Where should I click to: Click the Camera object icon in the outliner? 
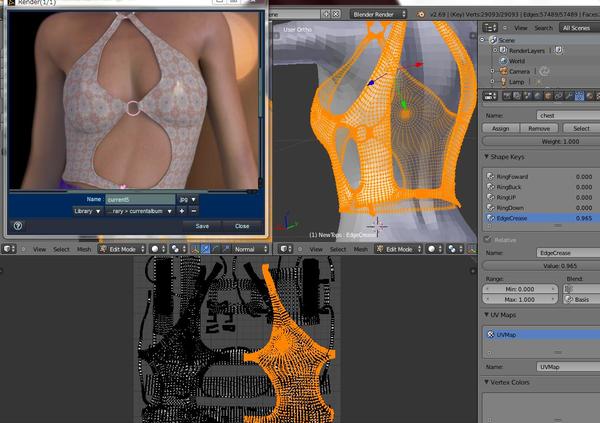(504, 71)
